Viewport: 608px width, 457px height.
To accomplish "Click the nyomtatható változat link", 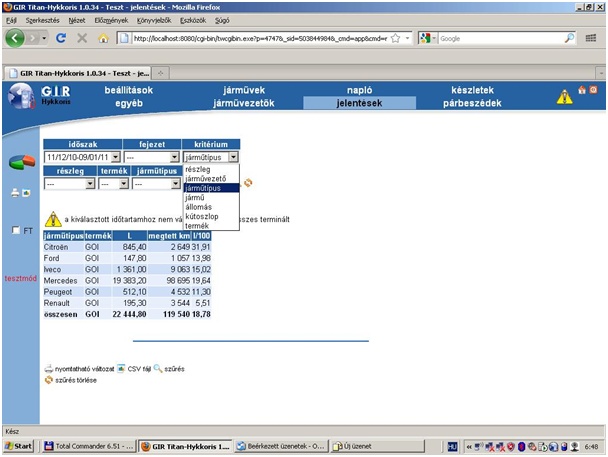I will (x=83, y=369).
